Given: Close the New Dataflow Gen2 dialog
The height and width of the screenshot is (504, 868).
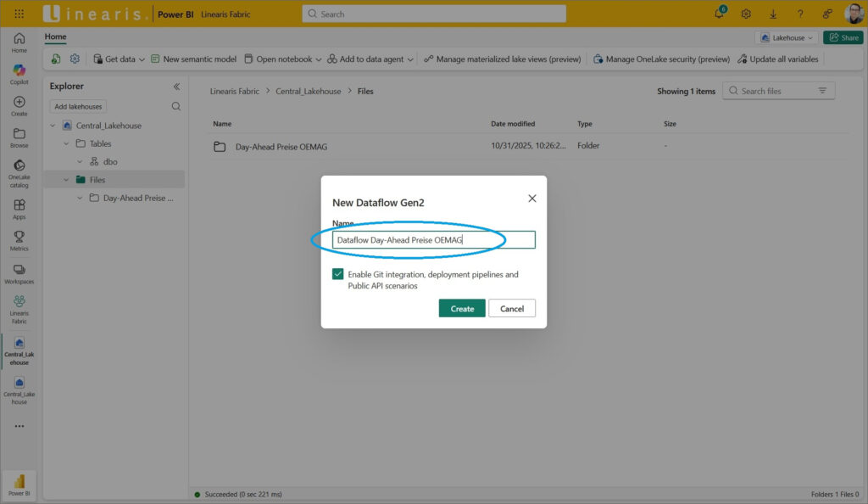Looking at the screenshot, I should tap(532, 199).
